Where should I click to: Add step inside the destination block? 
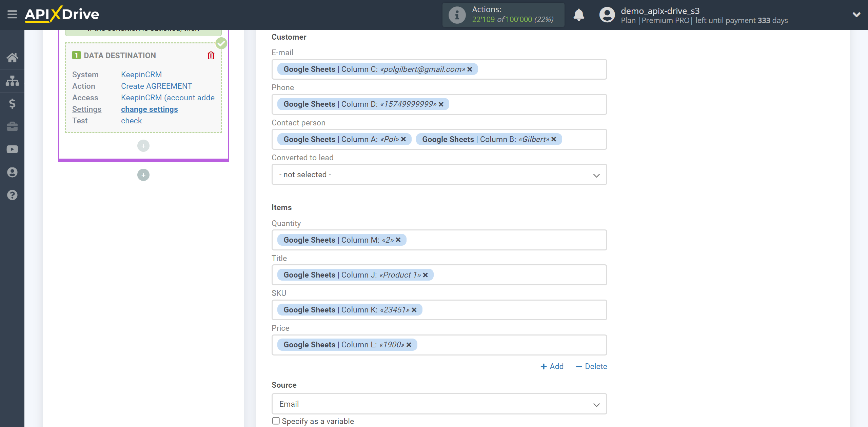(x=143, y=146)
